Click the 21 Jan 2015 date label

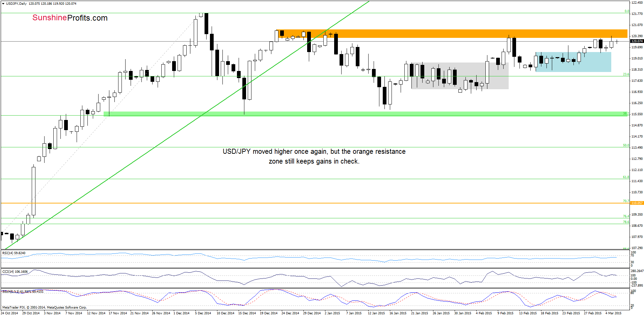420,313
